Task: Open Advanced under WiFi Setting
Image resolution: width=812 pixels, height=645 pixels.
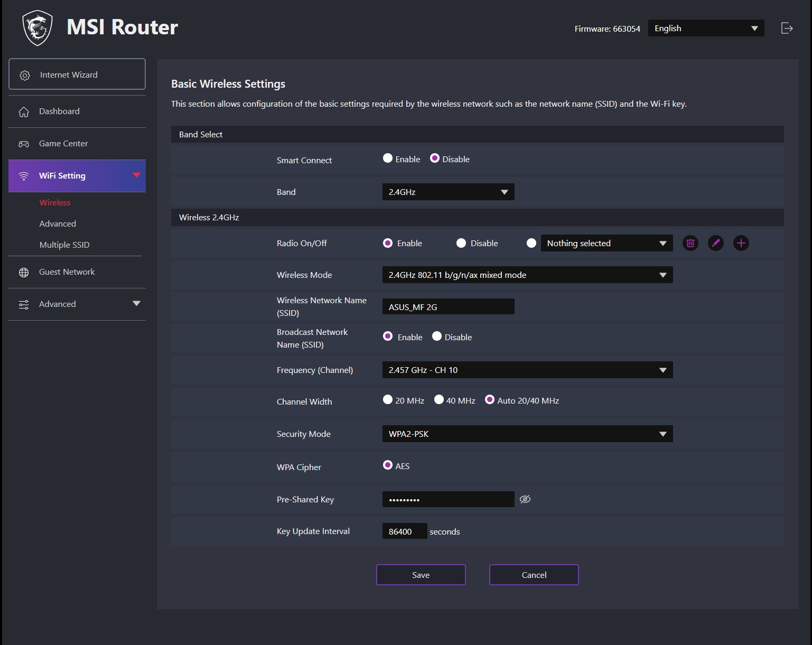Action: point(58,224)
